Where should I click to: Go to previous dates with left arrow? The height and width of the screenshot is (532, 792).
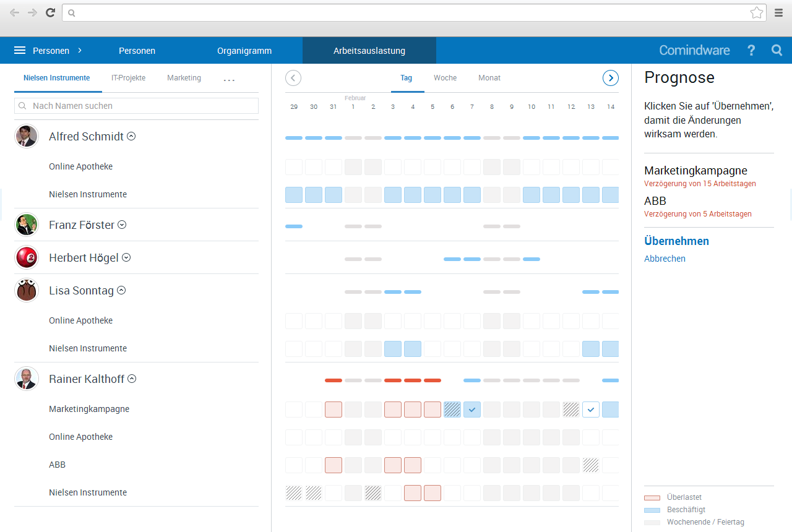[x=293, y=78]
